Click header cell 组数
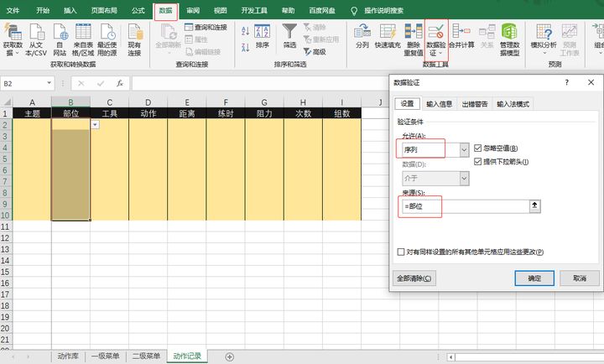Viewport: 604px width, 364px height. click(341, 113)
